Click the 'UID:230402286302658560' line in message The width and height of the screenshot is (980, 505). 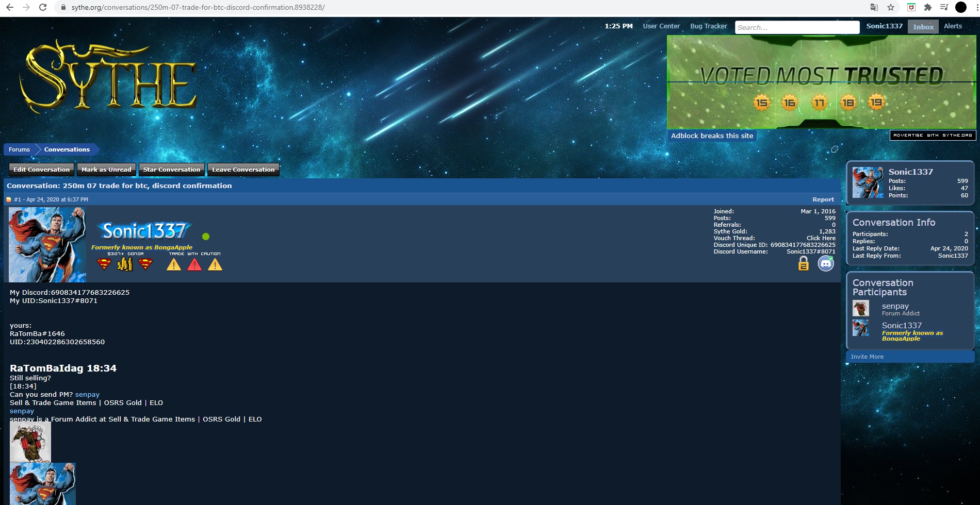[x=57, y=342]
